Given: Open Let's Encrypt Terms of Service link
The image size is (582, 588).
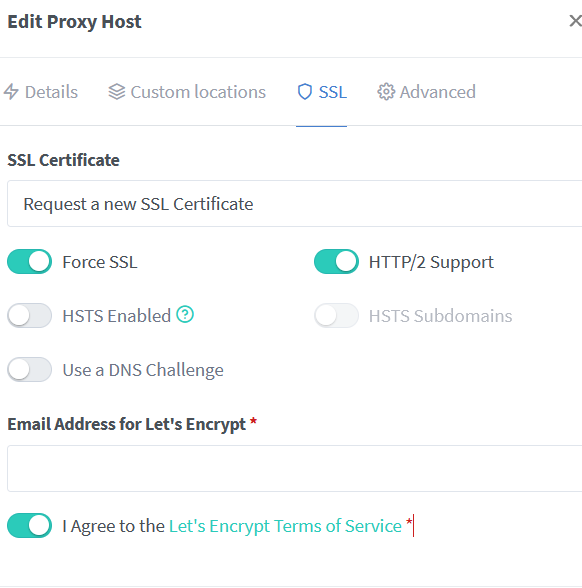Looking at the screenshot, I should (x=285, y=526).
